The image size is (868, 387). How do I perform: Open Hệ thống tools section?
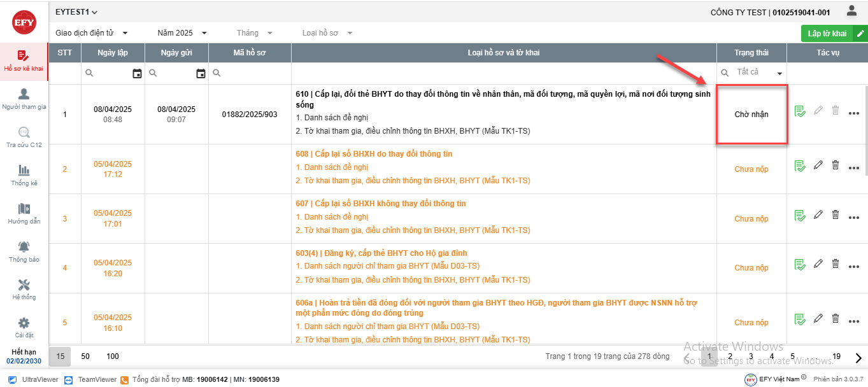click(x=24, y=290)
